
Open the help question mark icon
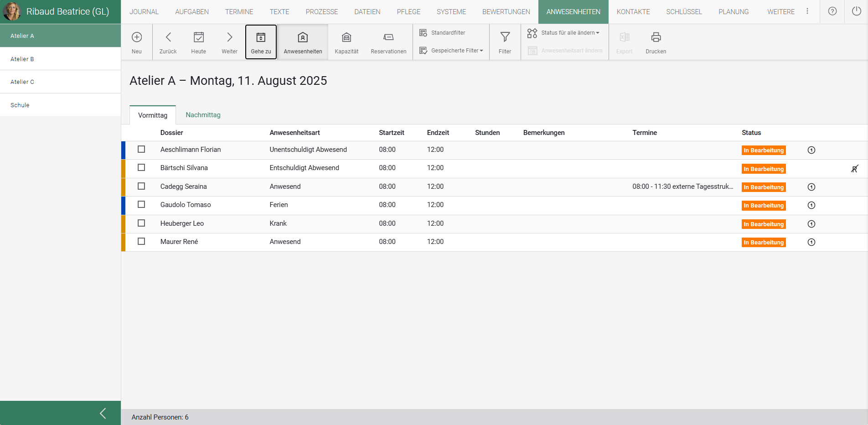tap(832, 11)
